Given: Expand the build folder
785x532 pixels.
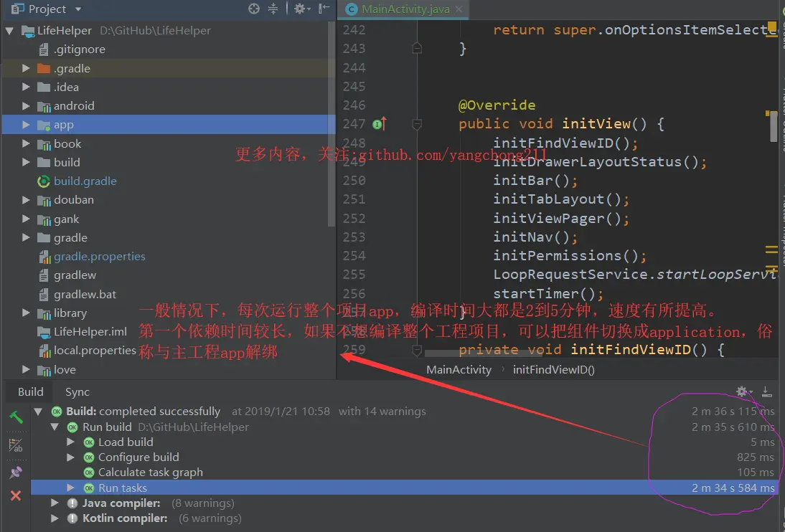Looking at the screenshot, I should (x=26, y=162).
